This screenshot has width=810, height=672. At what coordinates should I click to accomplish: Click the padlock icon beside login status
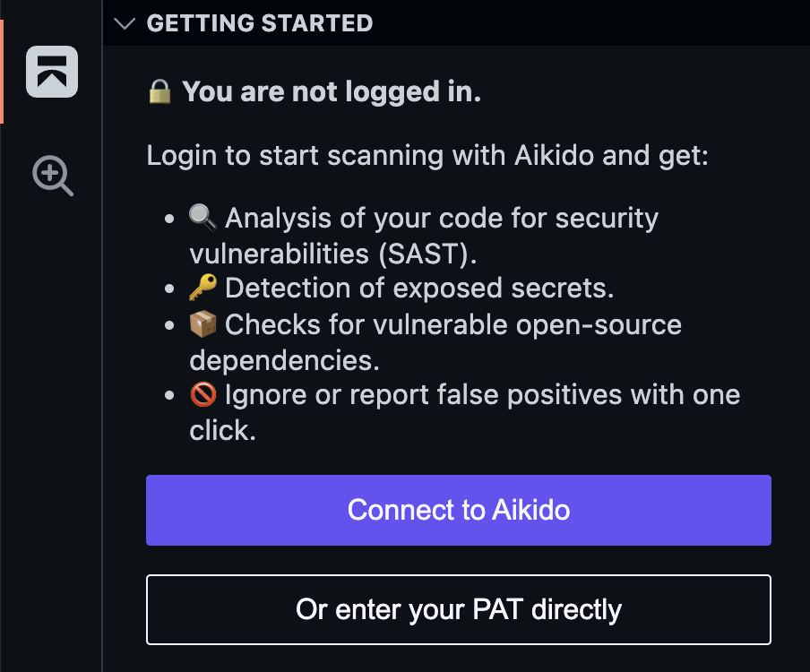pyautogui.click(x=159, y=91)
